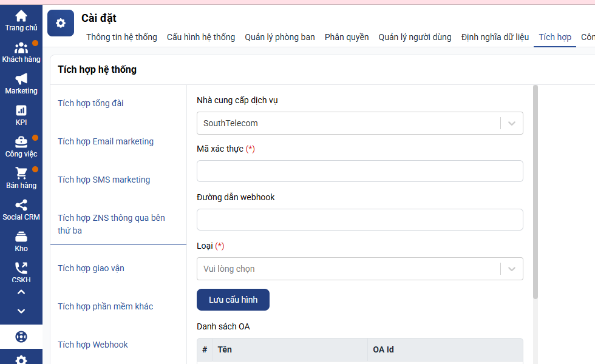
Task: Open the Tích hợp Email marketing link
Action: coord(106,141)
